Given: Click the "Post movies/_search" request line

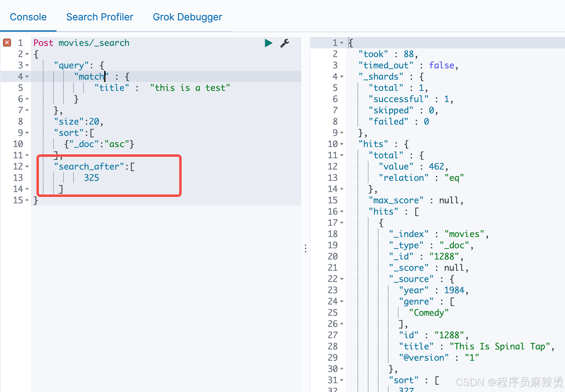Looking at the screenshot, I should [x=81, y=43].
